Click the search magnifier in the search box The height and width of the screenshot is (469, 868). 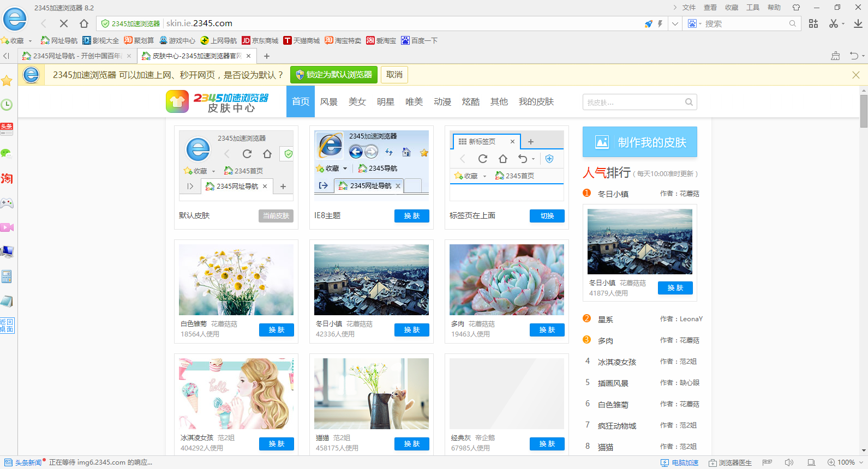(792, 23)
